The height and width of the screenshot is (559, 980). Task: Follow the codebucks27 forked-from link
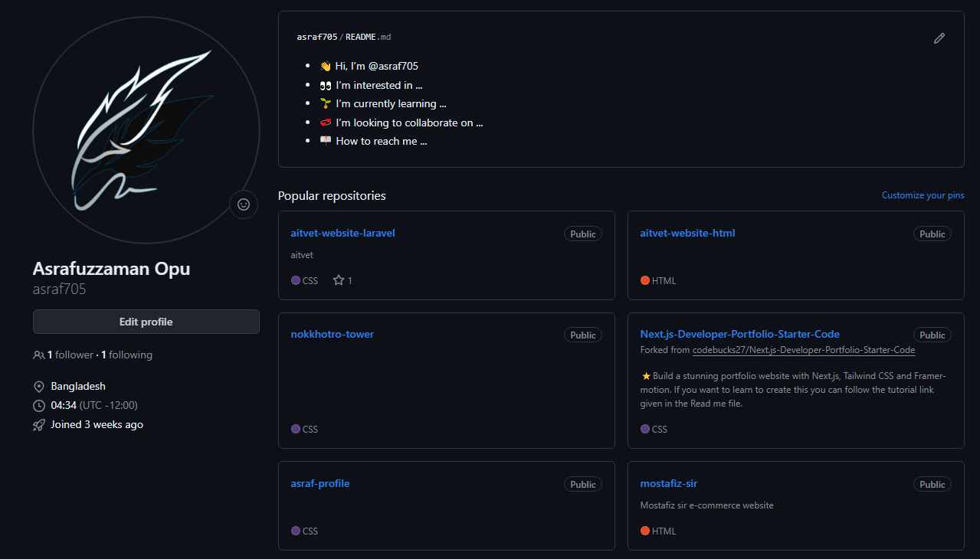[x=803, y=350]
